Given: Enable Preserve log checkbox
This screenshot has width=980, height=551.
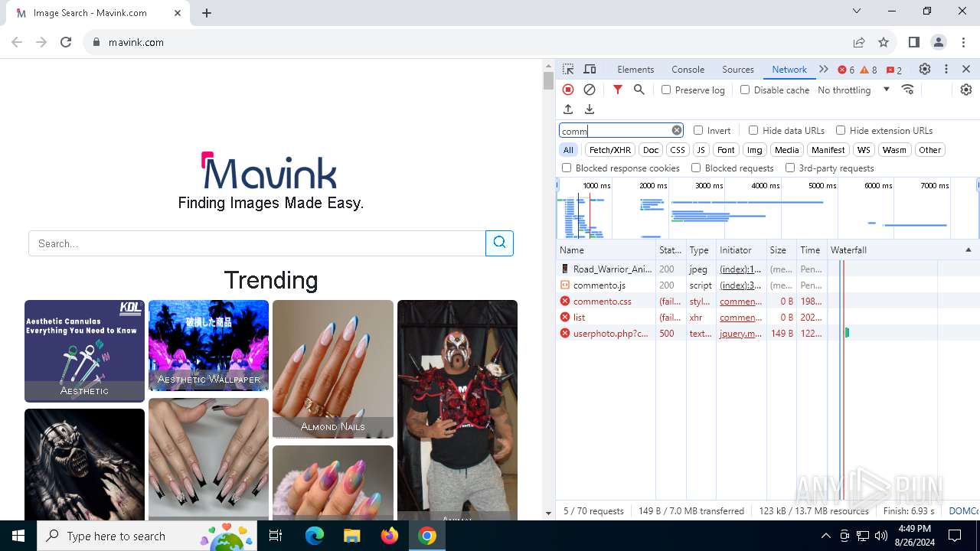Looking at the screenshot, I should (x=666, y=90).
